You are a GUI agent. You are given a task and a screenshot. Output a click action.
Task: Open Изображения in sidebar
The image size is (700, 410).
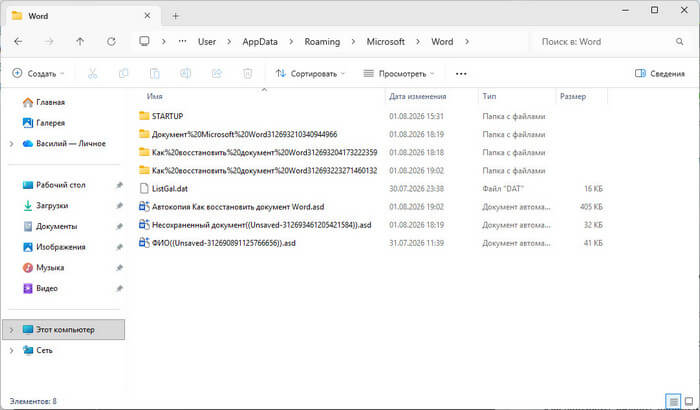[54, 247]
